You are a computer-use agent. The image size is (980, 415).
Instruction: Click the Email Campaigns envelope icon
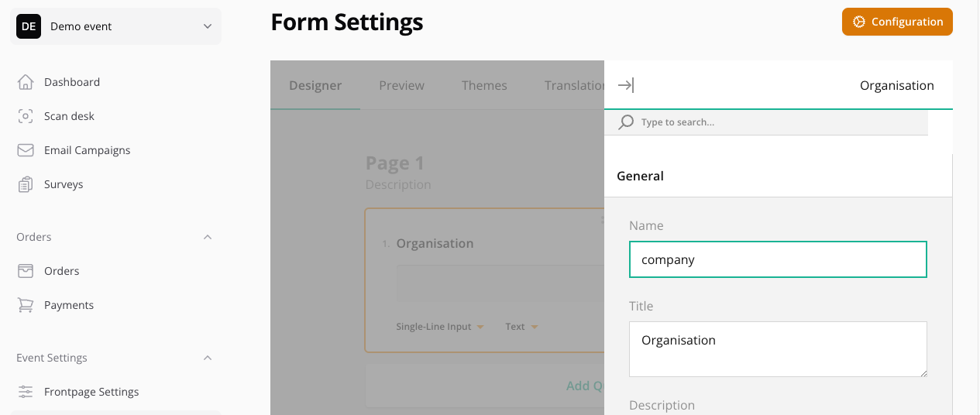26,150
